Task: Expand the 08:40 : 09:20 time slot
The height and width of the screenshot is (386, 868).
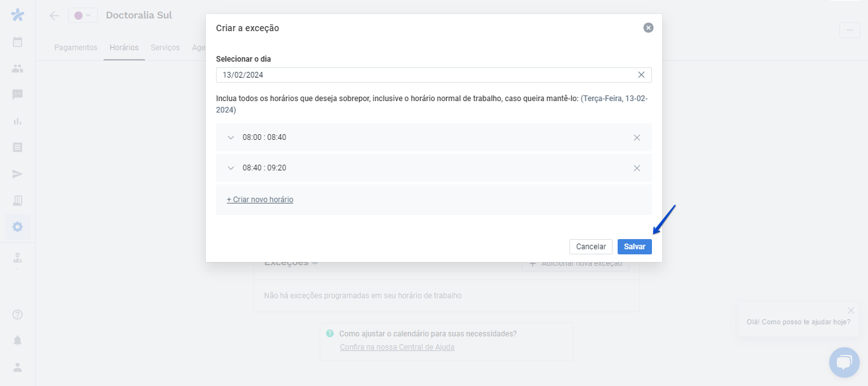Action: (231, 168)
